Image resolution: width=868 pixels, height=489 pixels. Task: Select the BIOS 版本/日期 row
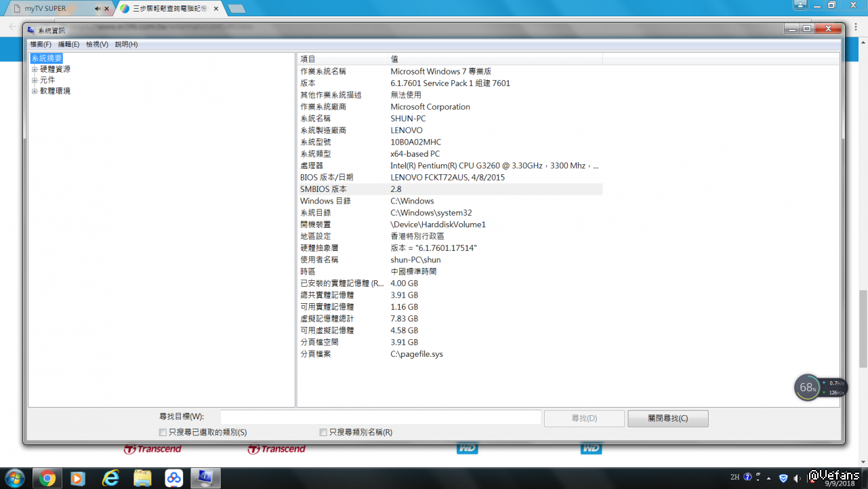click(450, 178)
